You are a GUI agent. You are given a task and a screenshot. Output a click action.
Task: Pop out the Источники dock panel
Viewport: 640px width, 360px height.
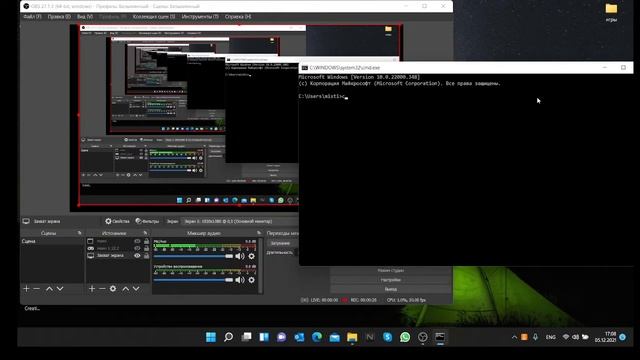pos(145,233)
